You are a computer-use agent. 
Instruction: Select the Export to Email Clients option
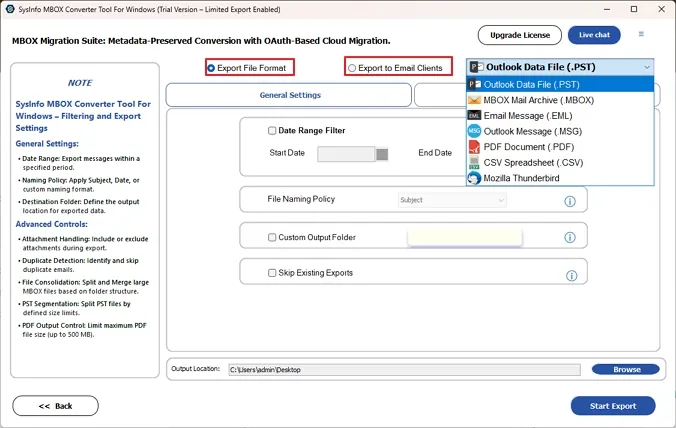point(352,68)
